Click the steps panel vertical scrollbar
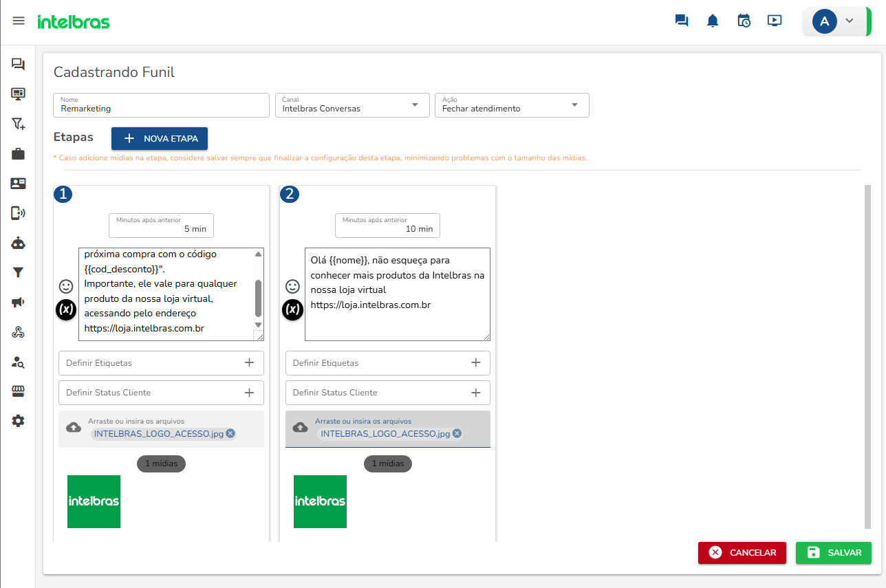The width and height of the screenshot is (886, 588). [867, 358]
